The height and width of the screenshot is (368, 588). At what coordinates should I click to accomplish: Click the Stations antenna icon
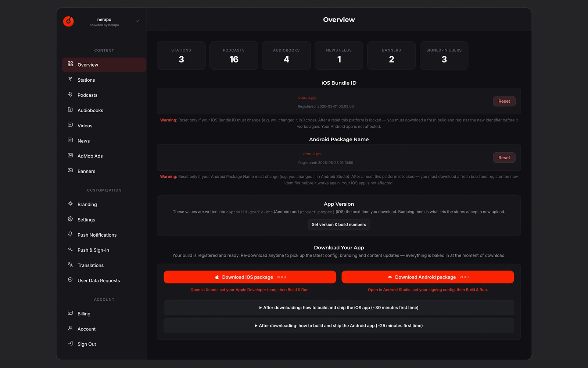70,79
